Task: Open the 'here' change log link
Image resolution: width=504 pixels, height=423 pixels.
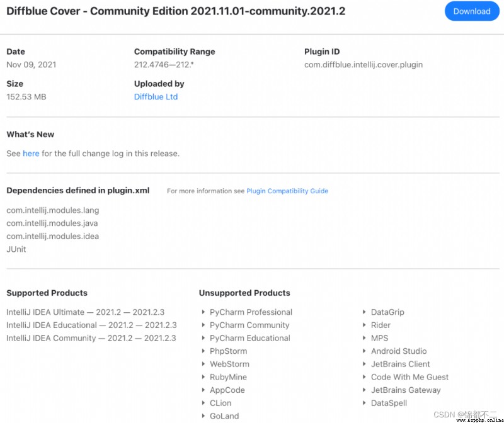Action: [31, 154]
